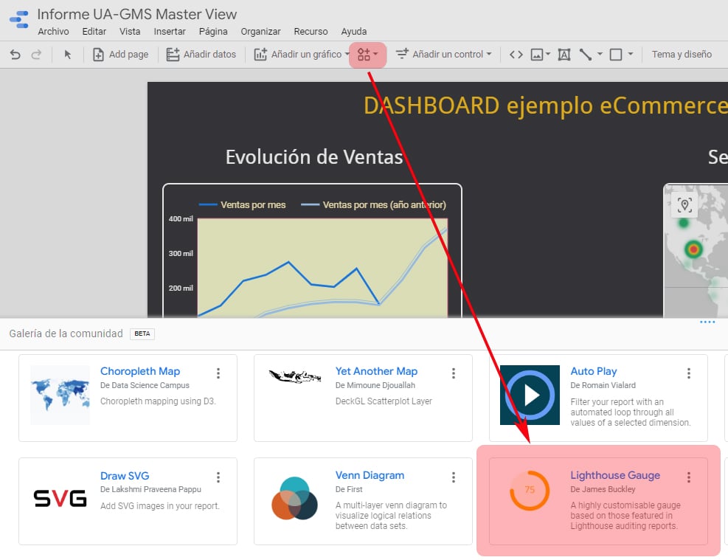Expand the Añadir un control dropdown
This screenshot has height=560, width=728.
pyautogui.click(x=489, y=55)
